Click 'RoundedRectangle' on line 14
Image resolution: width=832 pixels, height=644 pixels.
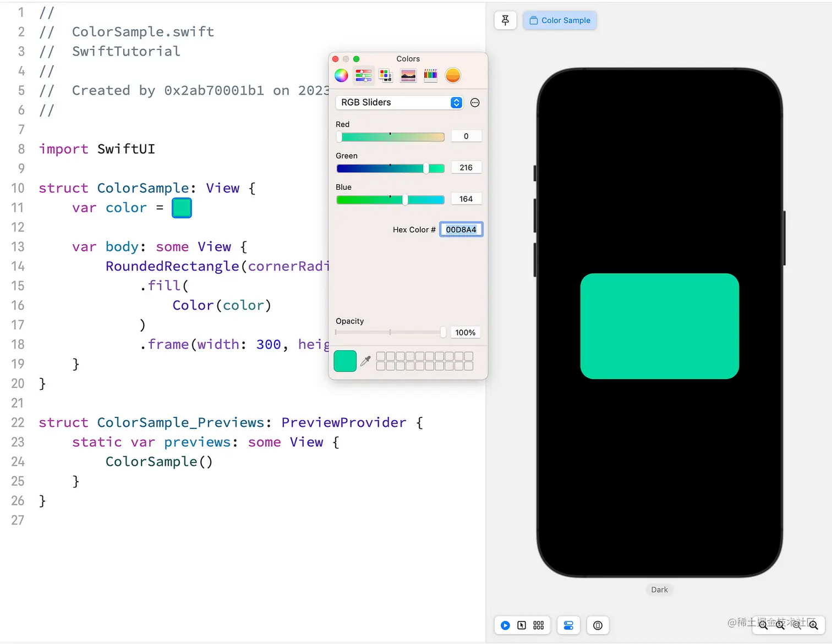172,266
